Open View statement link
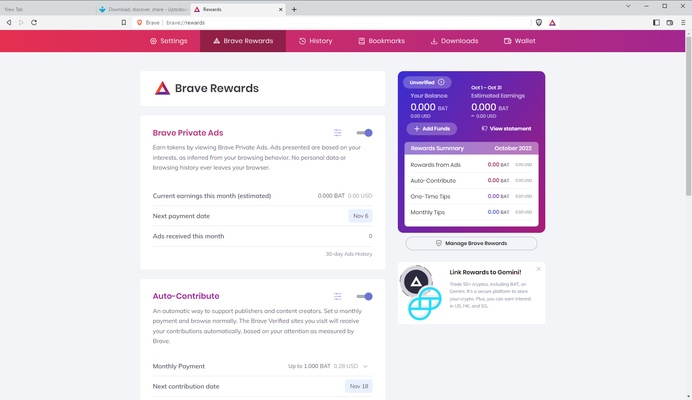 [506, 128]
